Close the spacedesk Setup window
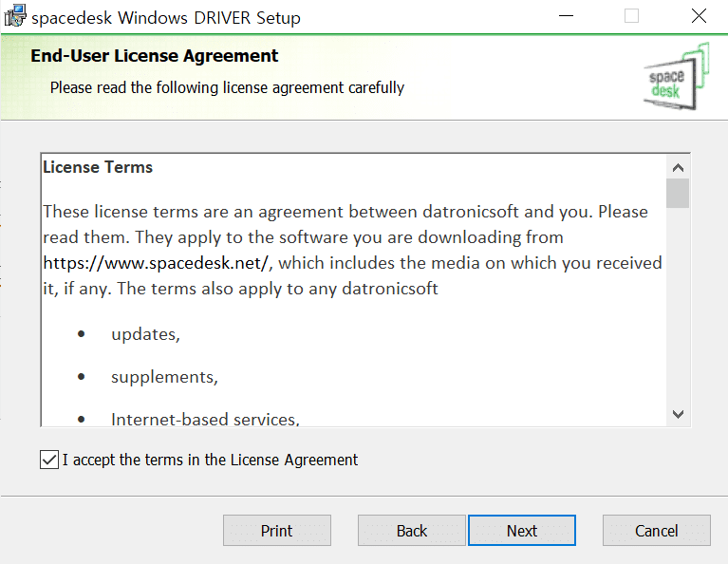This screenshot has height=564, width=728. click(x=699, y=16)
